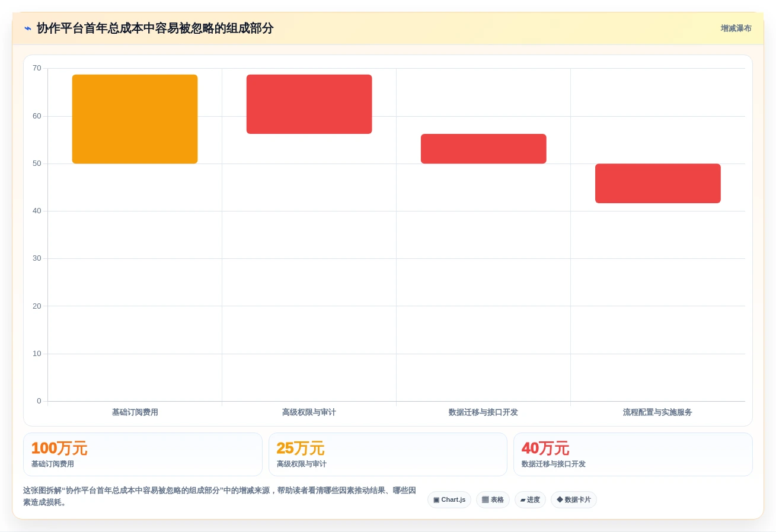
Task: Click the Chart.js tag chip
Action: (x=449, y=499)
